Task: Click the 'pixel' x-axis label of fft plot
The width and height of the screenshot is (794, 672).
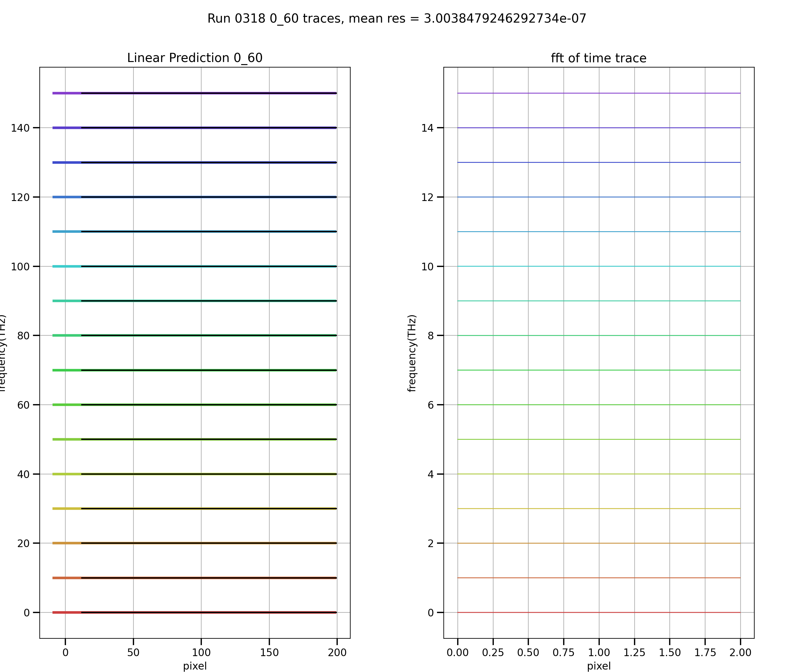Action: pyautogui.click(x=599, y=666)
